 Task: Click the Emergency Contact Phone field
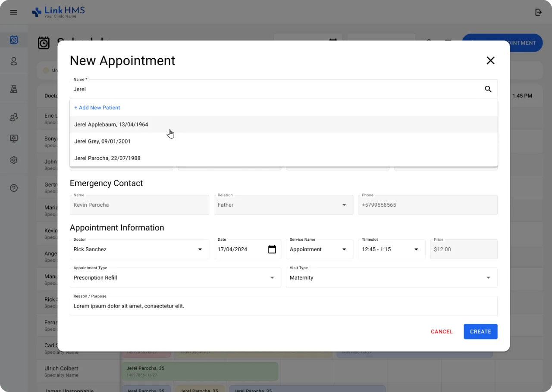[x=427, y=205]
